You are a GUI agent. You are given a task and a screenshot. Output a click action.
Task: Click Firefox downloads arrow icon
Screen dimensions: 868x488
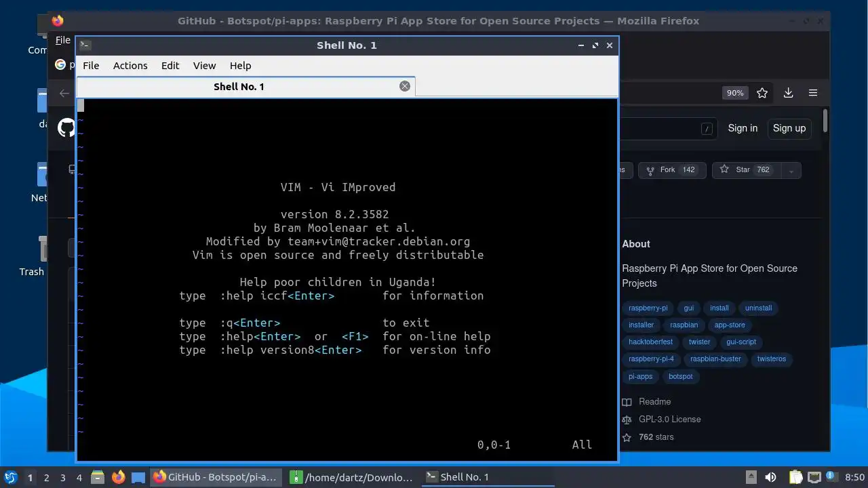click(788, 93)
